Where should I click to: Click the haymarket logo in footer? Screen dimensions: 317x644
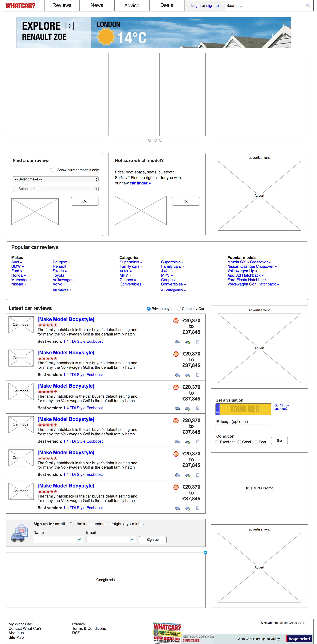pyautogui.click(x=299, y=639)
